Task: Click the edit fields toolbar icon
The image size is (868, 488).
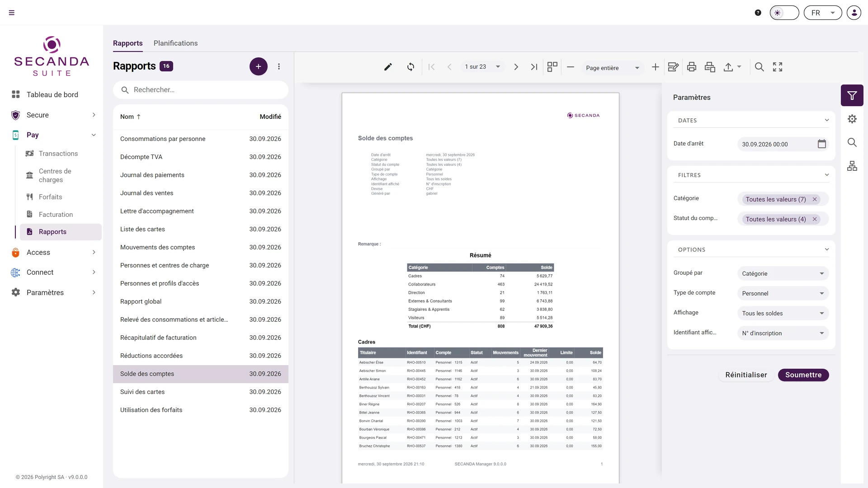Action: click(673, 67)
